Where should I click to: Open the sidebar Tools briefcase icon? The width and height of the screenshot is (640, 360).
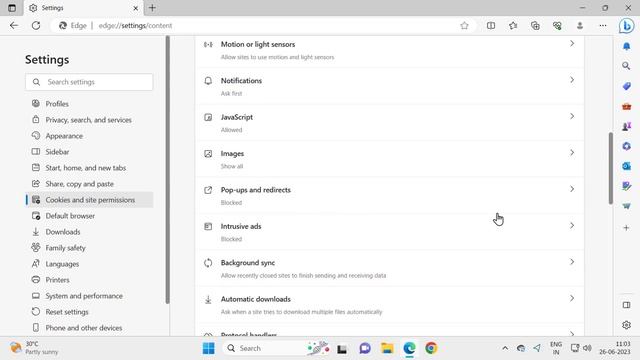(626, 107)
